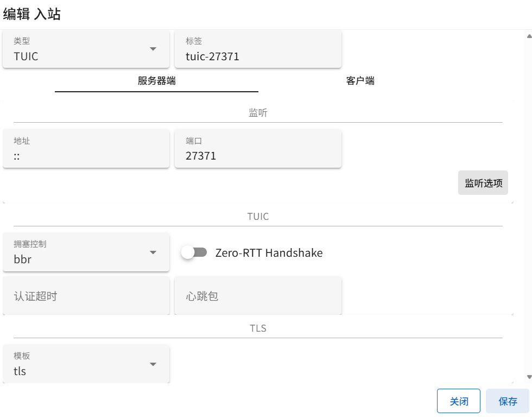
Task: Click the 心跳包 input field
Action: [x=258, y=296]
